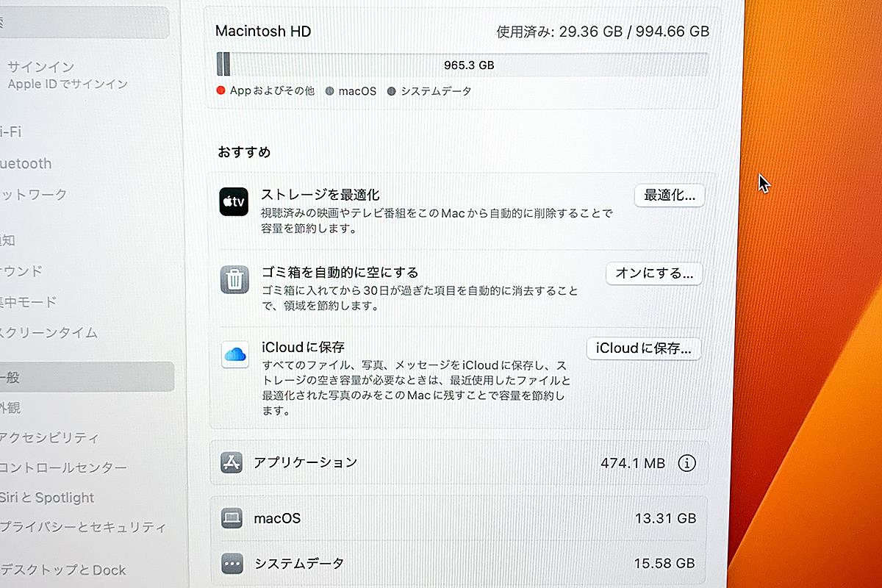The width and height of the screenshot is (882, 588).
Task: Click the Appおよびその他 legend entry
Action: (x=265, y=91)
